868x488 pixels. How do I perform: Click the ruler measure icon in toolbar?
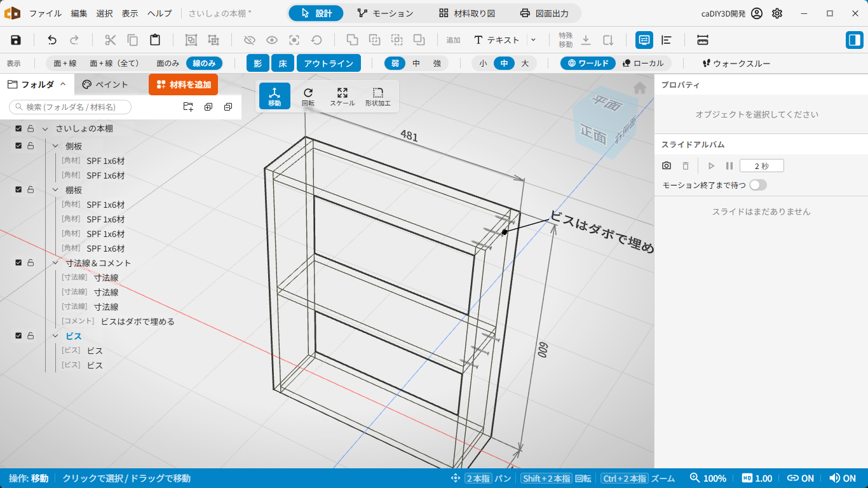tap(703, 40)
